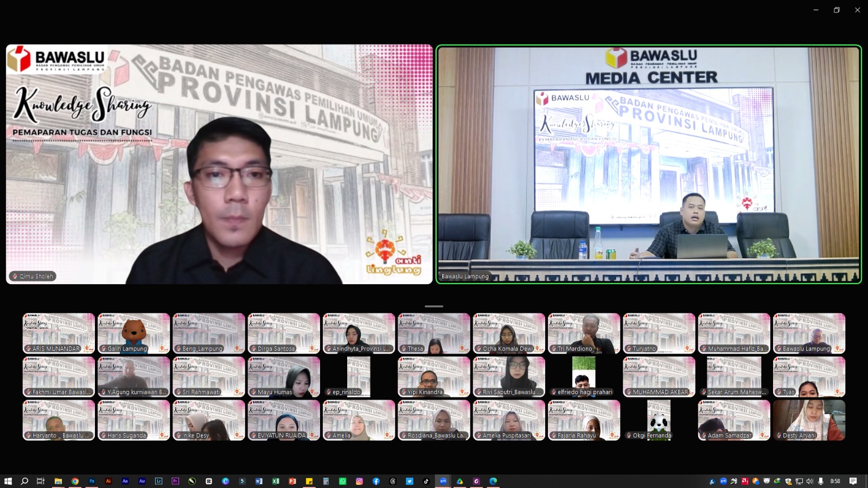Select ARIS MUNANDAR participant thumbnail

pos(59,333)
